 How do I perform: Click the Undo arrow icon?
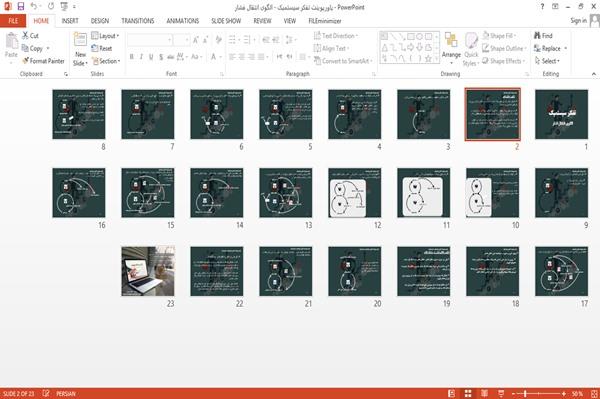[x=34, y=7]
